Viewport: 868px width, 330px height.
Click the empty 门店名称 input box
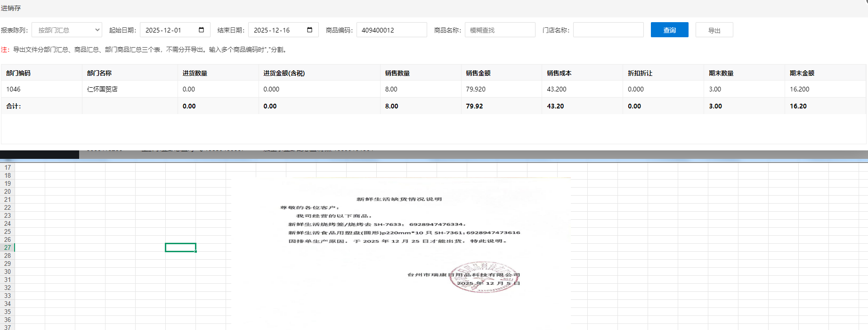(608, 30)
